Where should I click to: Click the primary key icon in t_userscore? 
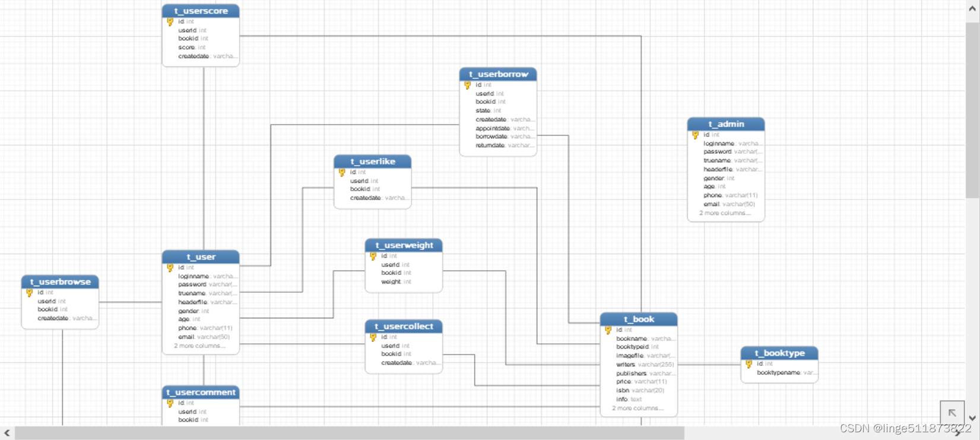tap(170, 22)
